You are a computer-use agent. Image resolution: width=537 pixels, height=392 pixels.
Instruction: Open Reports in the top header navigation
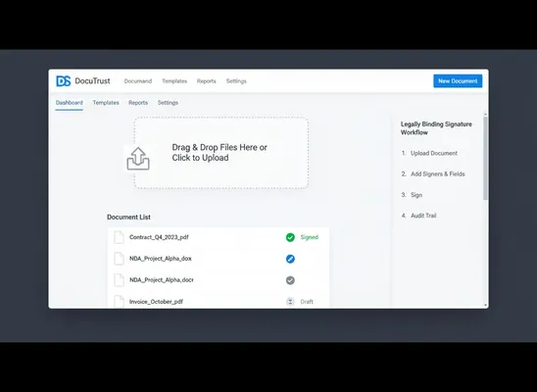coord(206,81)
